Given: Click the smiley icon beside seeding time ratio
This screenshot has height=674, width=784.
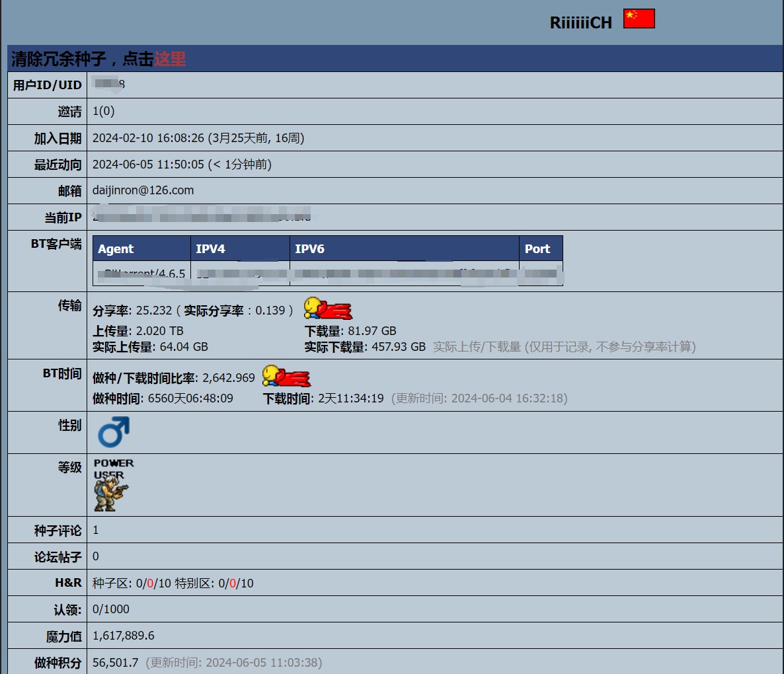Looking at the screenshot, I should (x=286, y=376).
